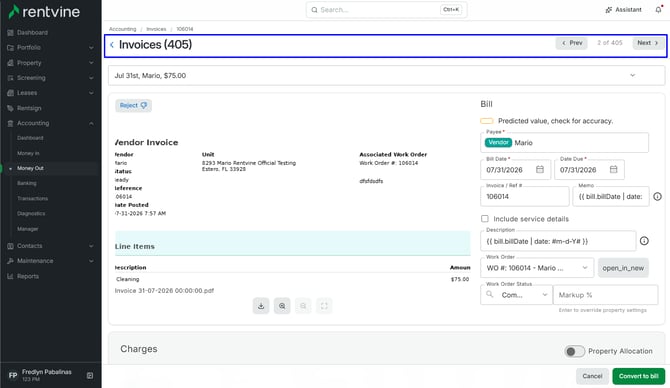Image resolution: width=670 pixels, height=388 pixels.
Task: Open the notifications bell icon
Action: click(658, 9)
